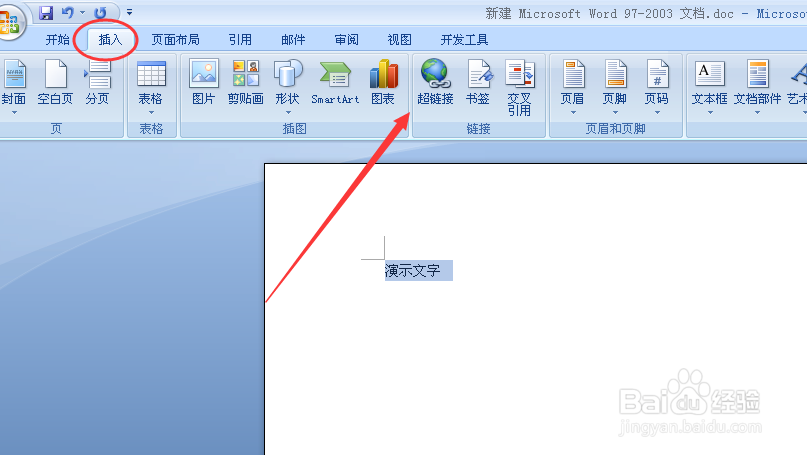Viewport: 807px width, 455px height.
Task: Click the Office button logo
Action: tap(10, 22)
